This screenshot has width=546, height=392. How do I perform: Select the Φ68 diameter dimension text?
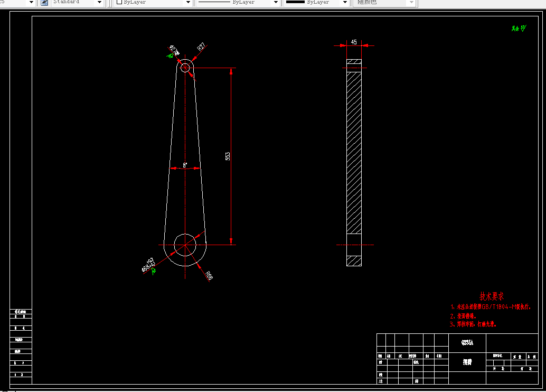coord(148,265)
